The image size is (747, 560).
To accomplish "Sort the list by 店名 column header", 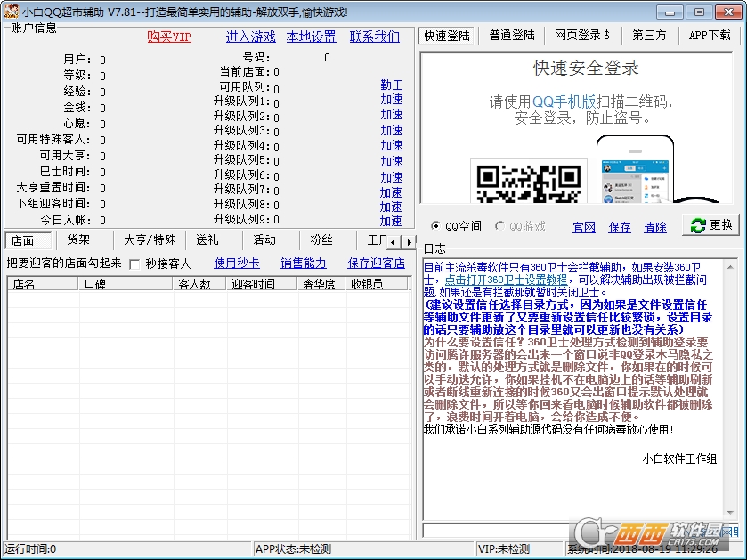I will click(43, 284).
